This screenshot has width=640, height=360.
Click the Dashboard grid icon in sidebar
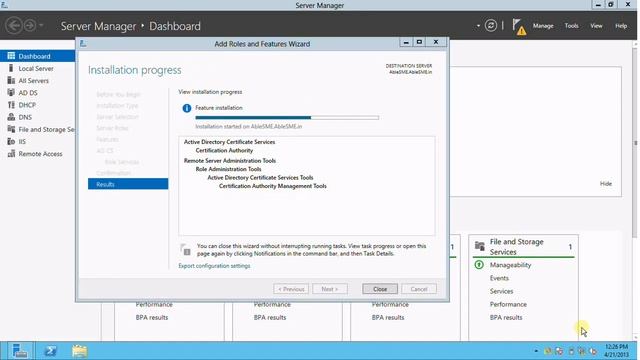tap(11, 56)
